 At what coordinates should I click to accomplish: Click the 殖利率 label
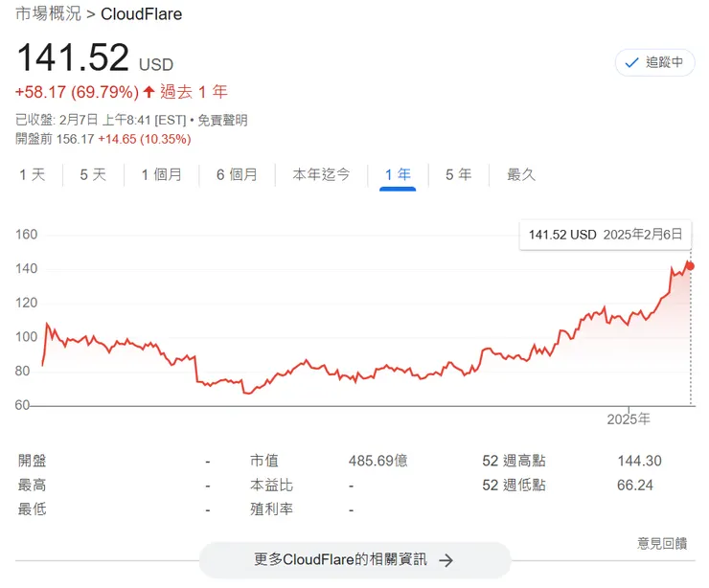[x=271, y=509]
